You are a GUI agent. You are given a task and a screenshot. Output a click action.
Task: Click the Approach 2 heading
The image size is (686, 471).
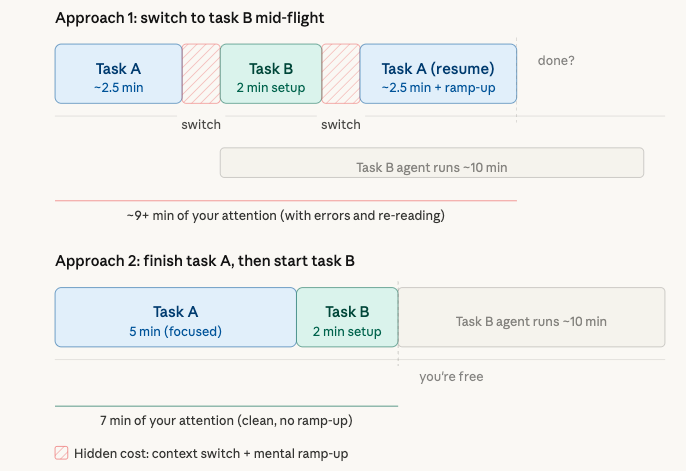pos(205,261)
